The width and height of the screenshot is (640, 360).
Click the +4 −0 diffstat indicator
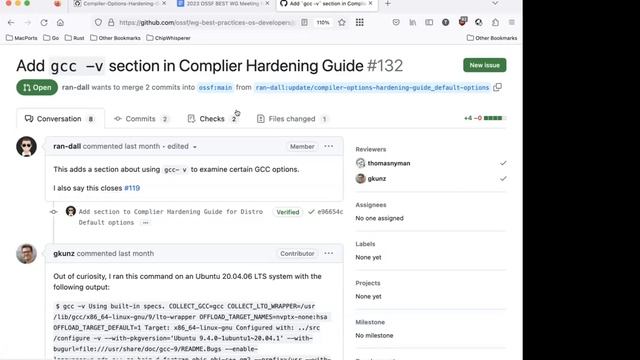(x=485, y=118)
